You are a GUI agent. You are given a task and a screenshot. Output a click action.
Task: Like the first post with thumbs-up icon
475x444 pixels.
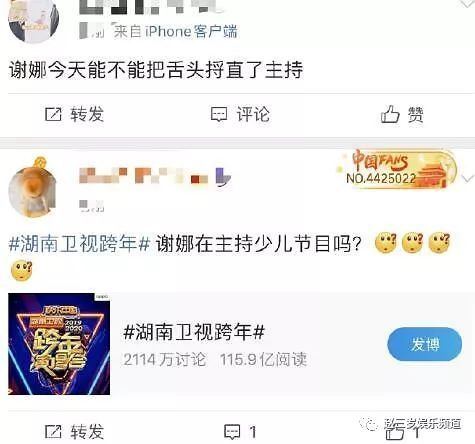click(x=390, y=114)
